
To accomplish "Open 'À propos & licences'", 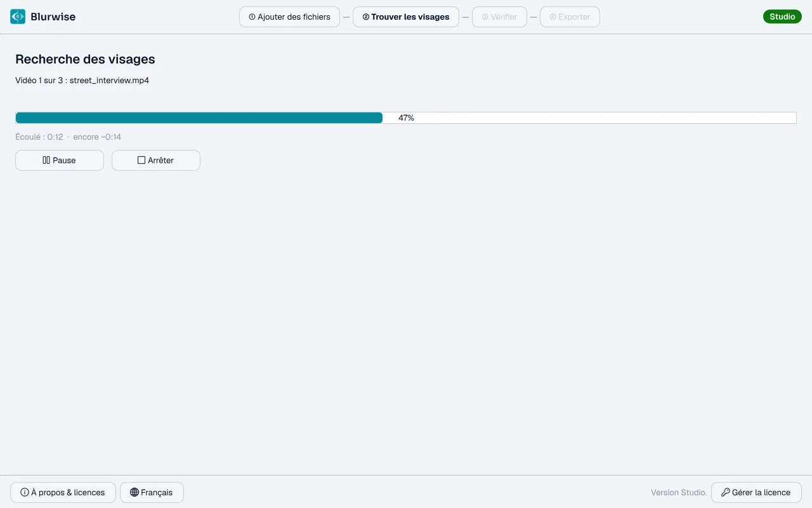I will (63, 492).
